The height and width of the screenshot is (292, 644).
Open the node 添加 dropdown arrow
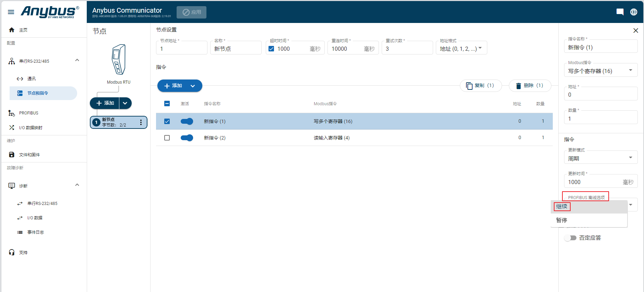(125, 103)
